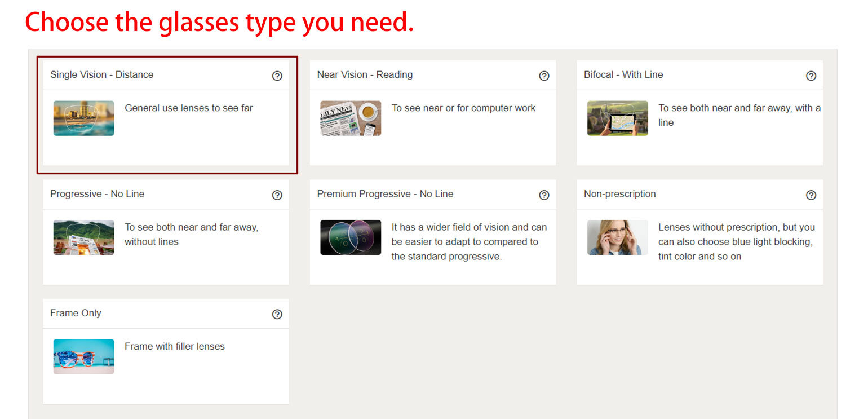The image size is (868, 419).
Task: Select the newspaper and coffee thumbnail
Action: click(x=351, y=118)
